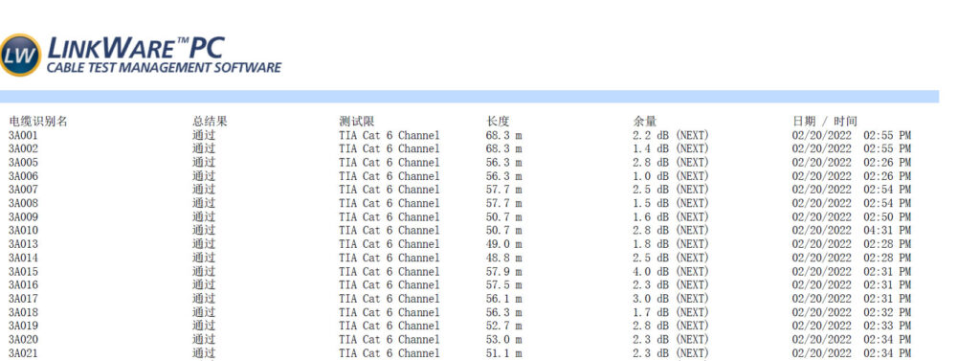Click margin 1.4 dB (NEXT) for 3A002
Image resolution: width=980 pixels, height=361 pixels.
point(671,149)
